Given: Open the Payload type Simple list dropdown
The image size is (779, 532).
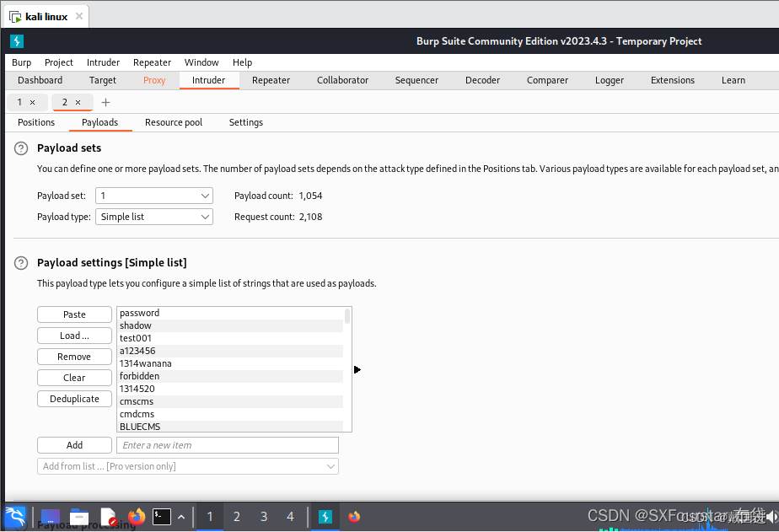Looking at the screenshot, I should (x=154, y=217).
